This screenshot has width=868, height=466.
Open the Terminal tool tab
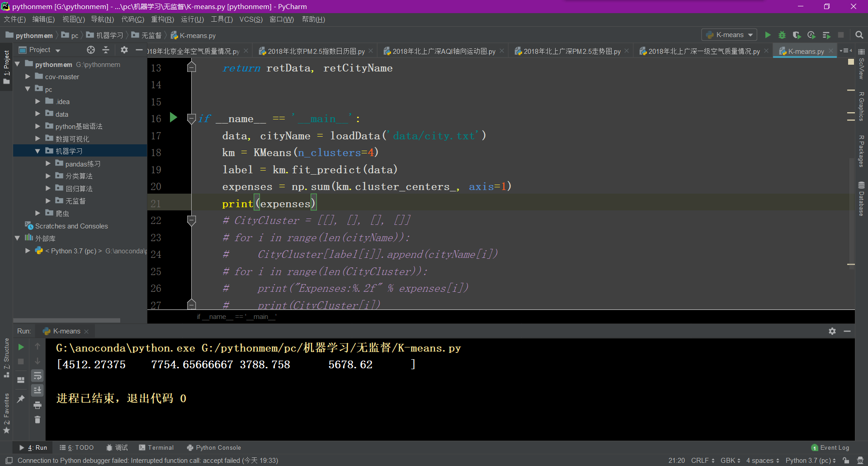click(156, 447)
